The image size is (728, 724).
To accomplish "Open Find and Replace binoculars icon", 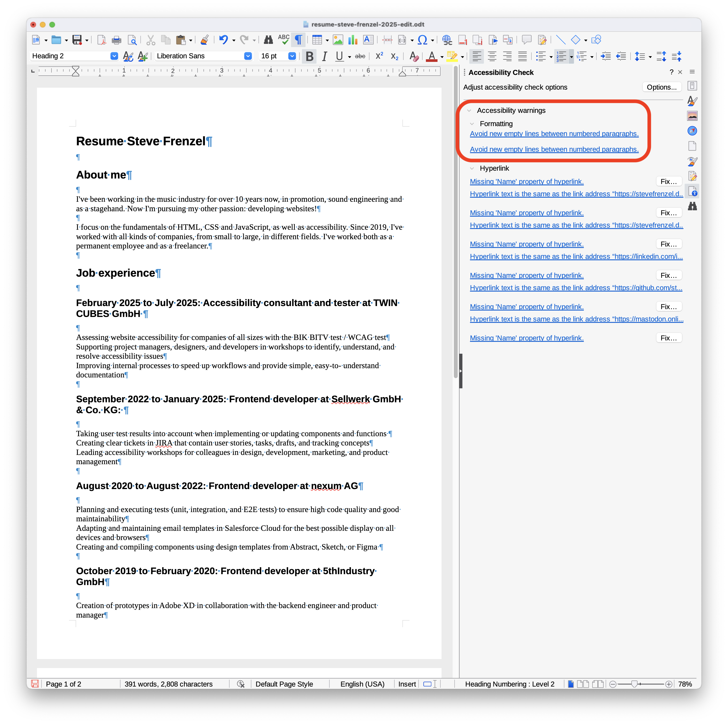I will point(268,40).
